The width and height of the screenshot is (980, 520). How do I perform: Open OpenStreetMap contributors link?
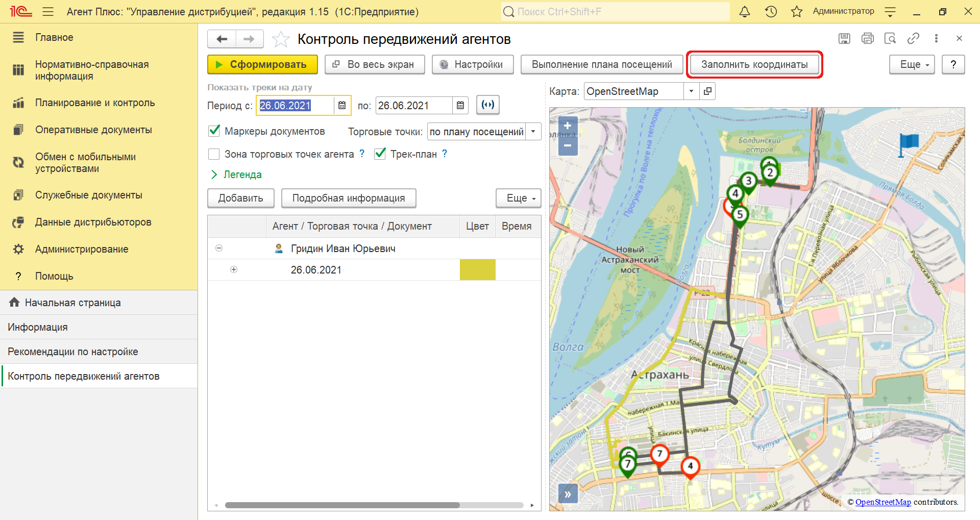[x=883, y=502]
